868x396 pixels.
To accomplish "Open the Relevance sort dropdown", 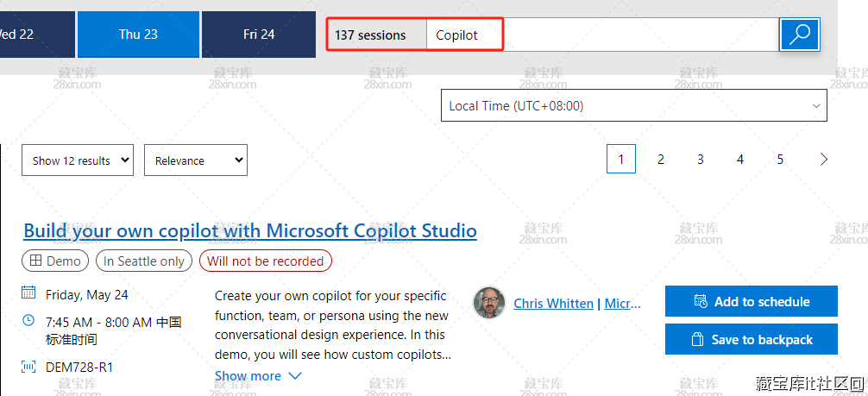I will tap(195, 160).
